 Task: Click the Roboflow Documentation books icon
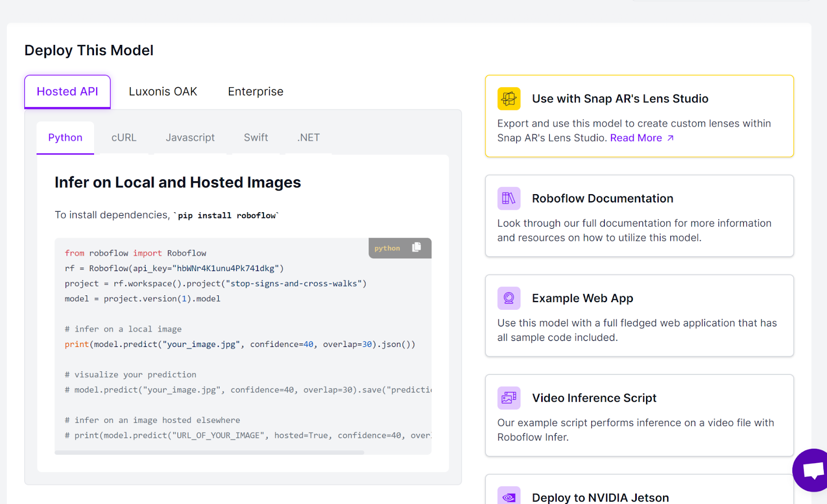[x=509, y=198]
